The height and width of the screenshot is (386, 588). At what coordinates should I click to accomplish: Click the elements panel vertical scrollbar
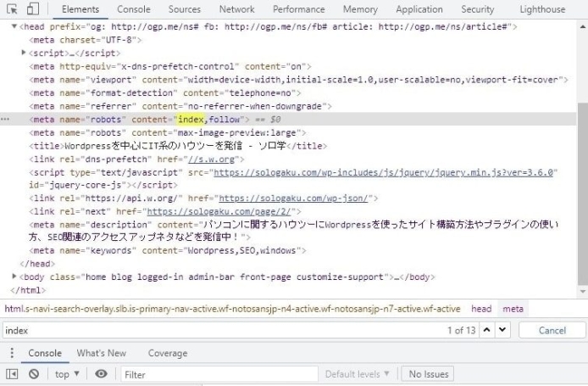582,193
